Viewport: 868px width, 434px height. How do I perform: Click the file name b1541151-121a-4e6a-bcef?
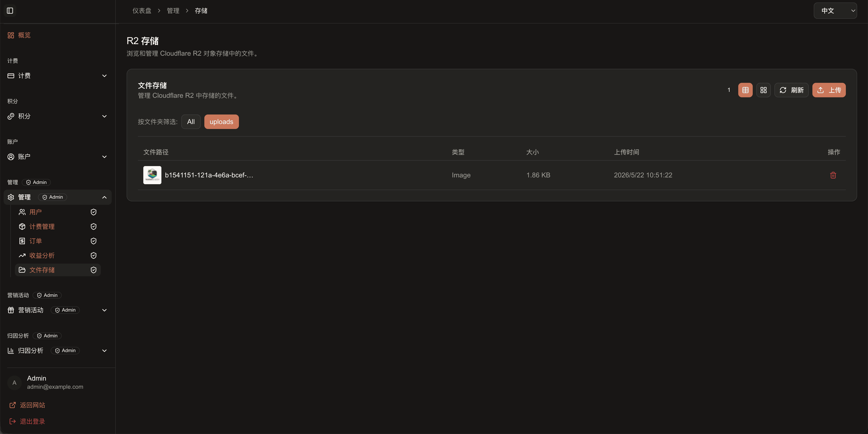pyautogui.click(x=209, y=175)
